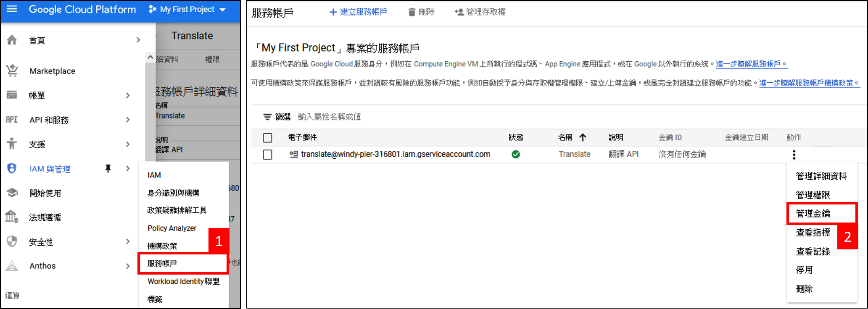The height and width of the screenshot is (309, 868).
Task: Select 查看指標 from the actions menu
Action: point(813,232)
